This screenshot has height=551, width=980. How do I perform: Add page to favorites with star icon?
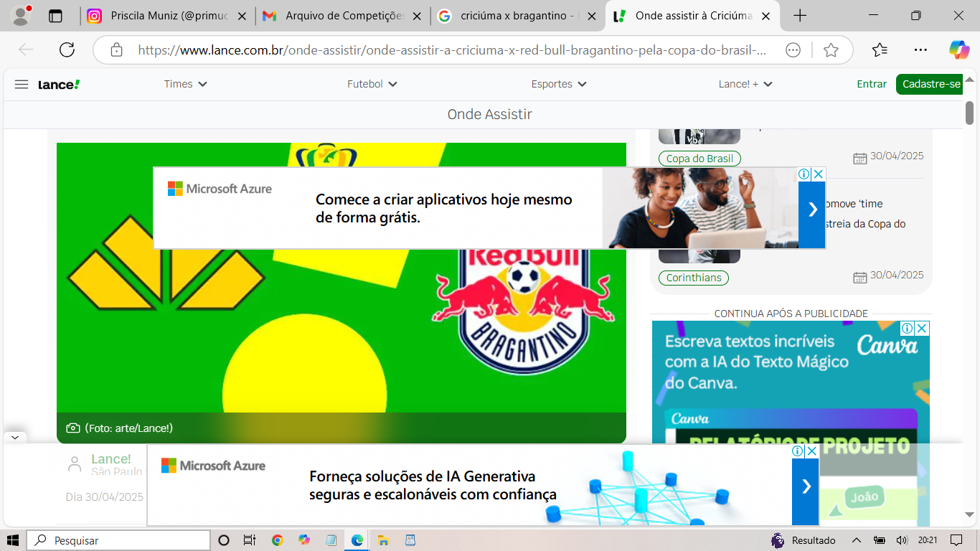831,50
